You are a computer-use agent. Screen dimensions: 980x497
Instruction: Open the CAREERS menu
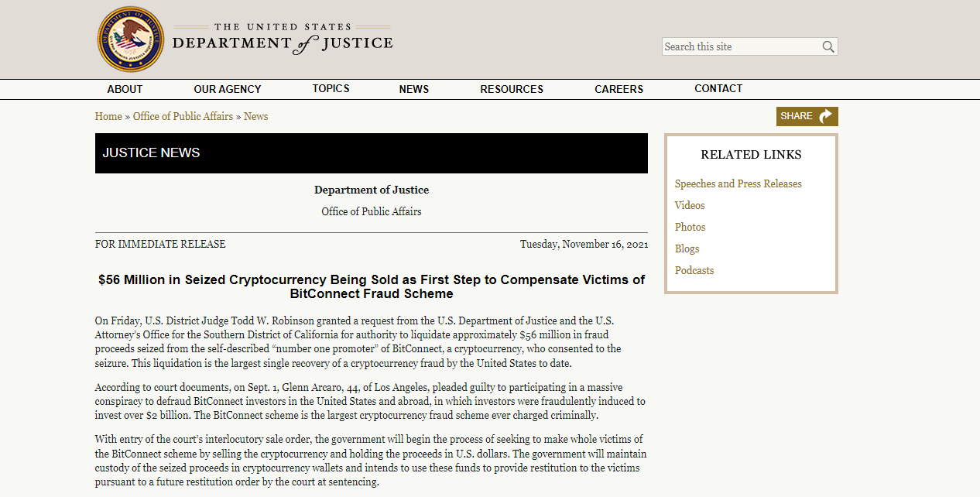pos(619,89)
